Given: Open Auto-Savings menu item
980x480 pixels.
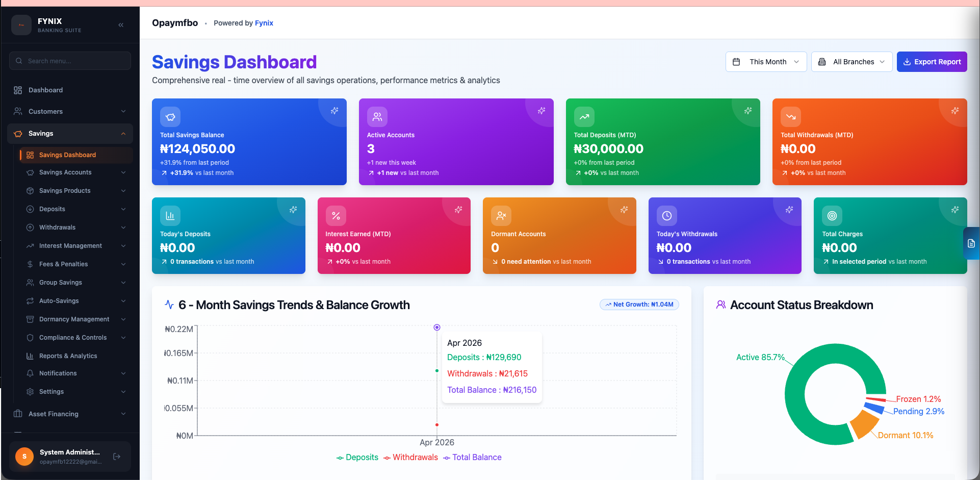Looking at the screenshot, I should [76, 301].
